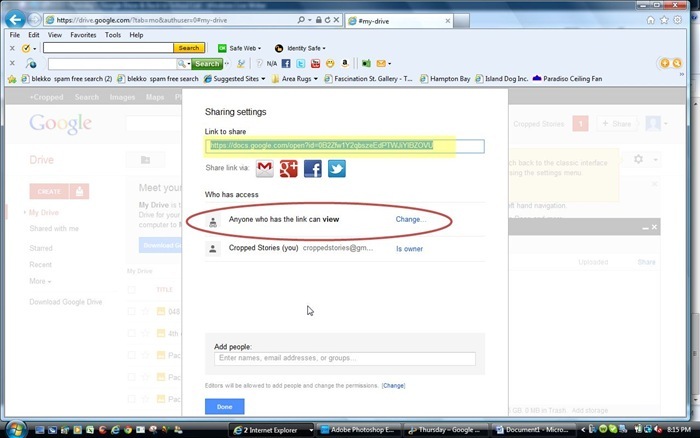Click Change next to link access
This screenshot has height=438, width=700.
tap(411, 219)
